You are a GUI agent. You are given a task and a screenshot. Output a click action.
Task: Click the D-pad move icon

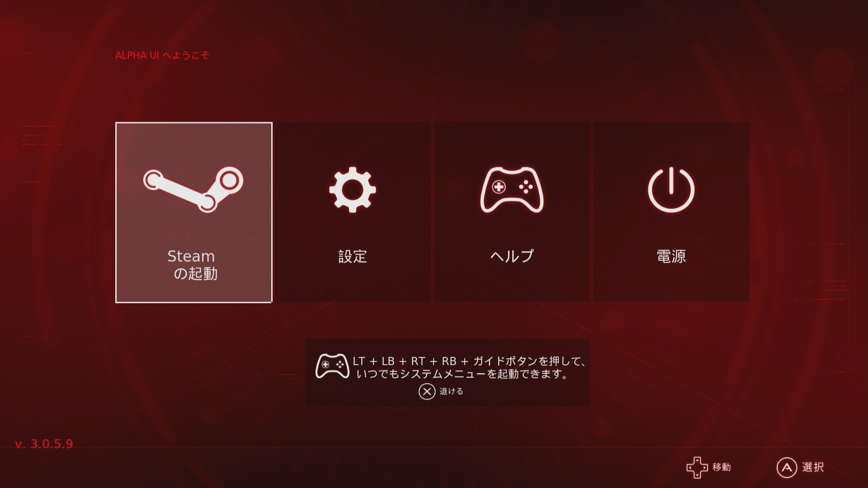coord(697,467)
